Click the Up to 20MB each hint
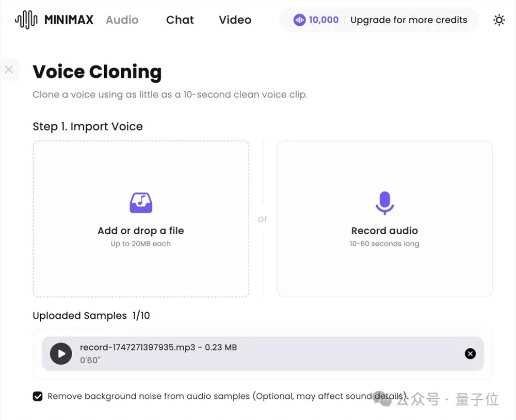The image size is (516, 420). [141, 244]
